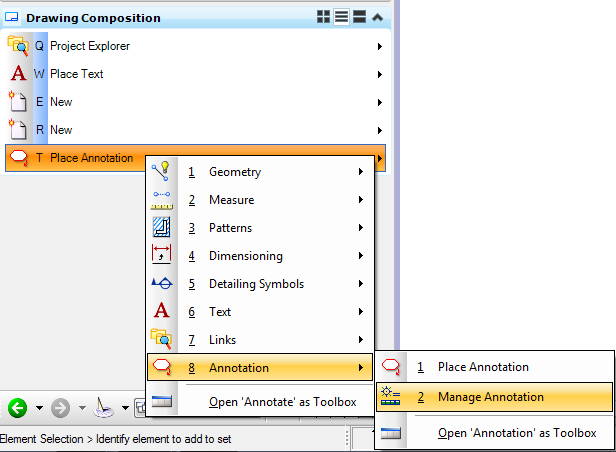The height and width of the screenshot is (452, 616).
Task: Click the Drawing Composition header icon
Action: [12, 17]
